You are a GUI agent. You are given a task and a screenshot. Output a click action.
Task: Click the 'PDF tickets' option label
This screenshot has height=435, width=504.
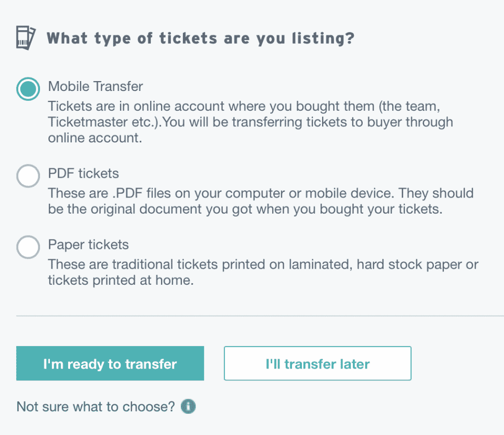click(84, 174)
